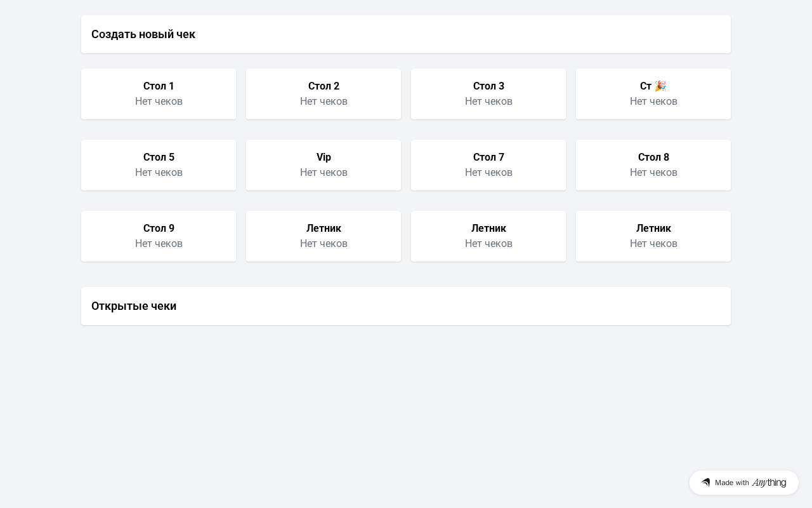Select the Стол 9 table card

click(159, 236)
